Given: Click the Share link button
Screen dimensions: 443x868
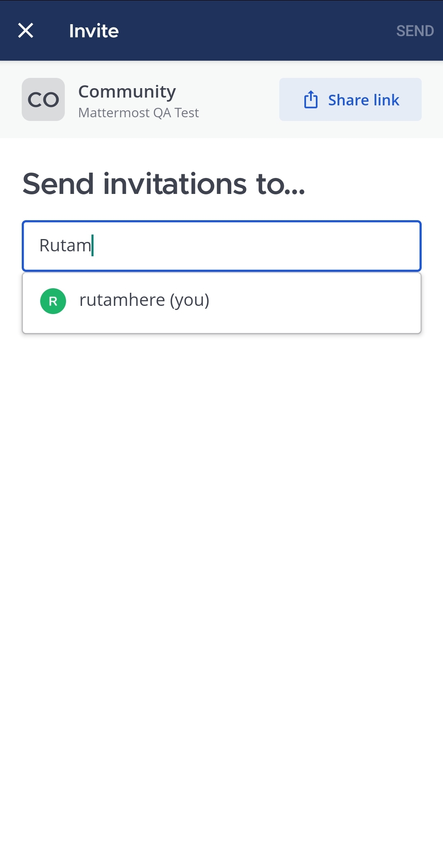Looking at the screenshot, I should [x=351, y=99].
